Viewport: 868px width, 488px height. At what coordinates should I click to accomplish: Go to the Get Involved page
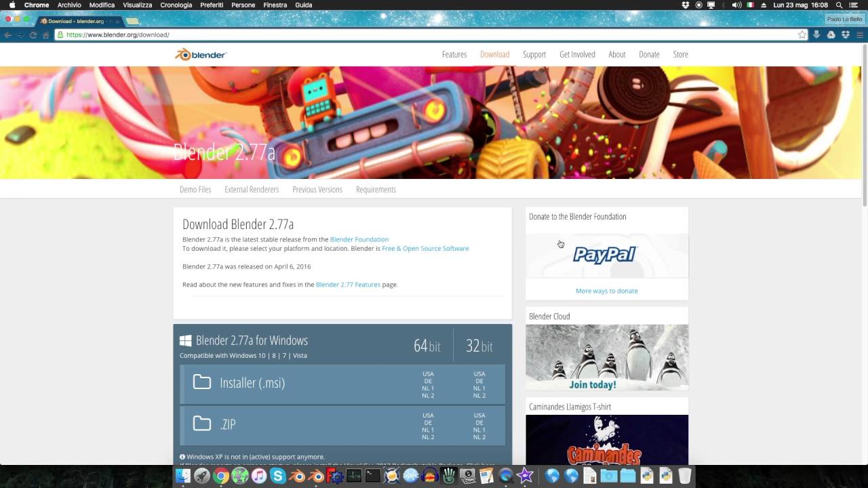pyautogui.click(x=577, y=54)
